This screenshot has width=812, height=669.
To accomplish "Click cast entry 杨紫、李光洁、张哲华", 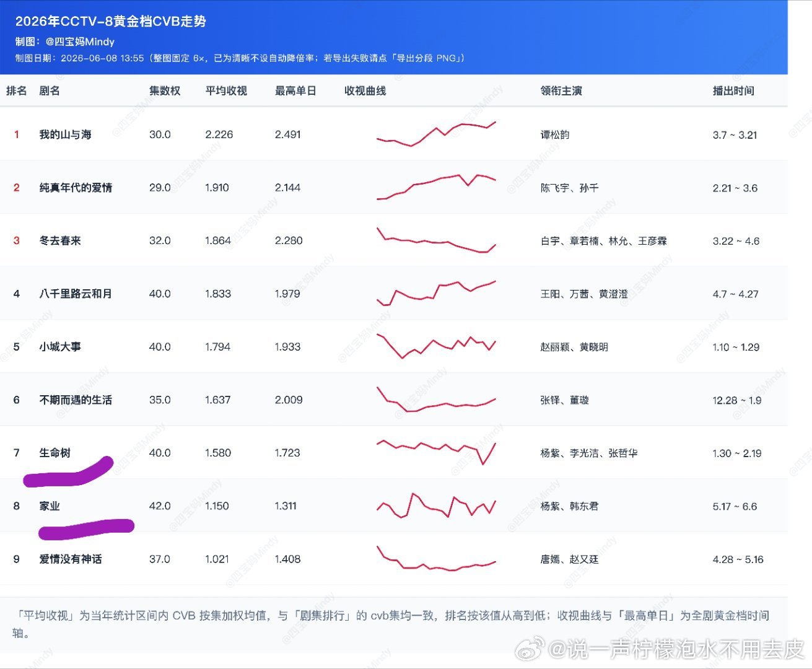I will point(588,453).
